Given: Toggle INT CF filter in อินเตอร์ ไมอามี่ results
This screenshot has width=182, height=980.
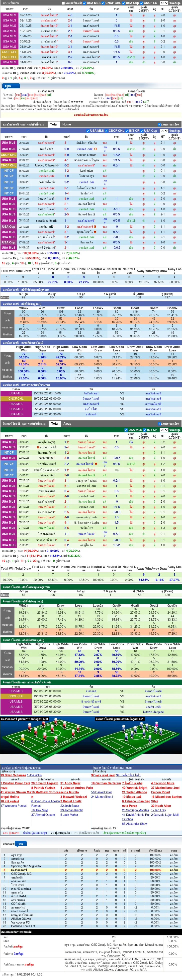Looking at the screenshot, I should pyautogui.click(x=145, y=430).
